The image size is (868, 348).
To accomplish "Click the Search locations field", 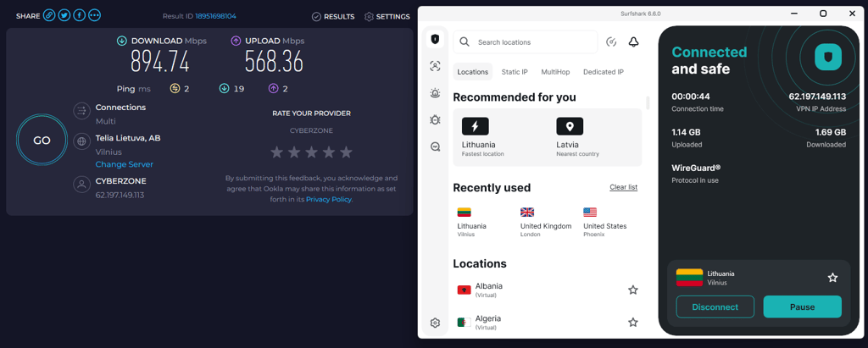I will (x=526, y=42).
